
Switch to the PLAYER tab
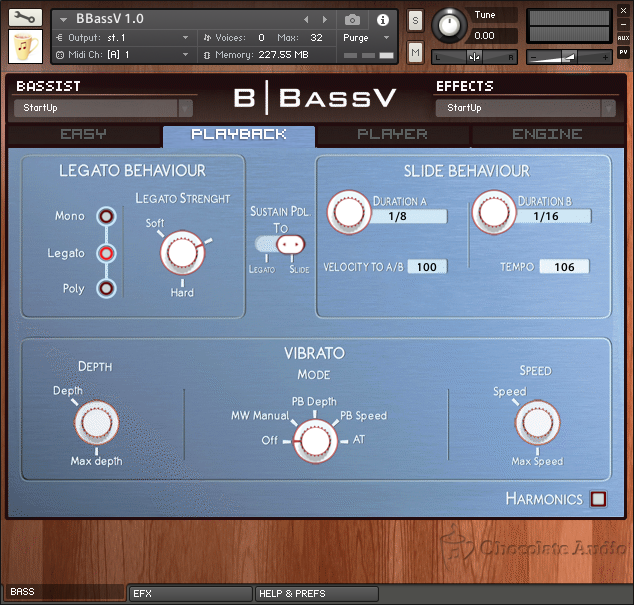[392, 134]
